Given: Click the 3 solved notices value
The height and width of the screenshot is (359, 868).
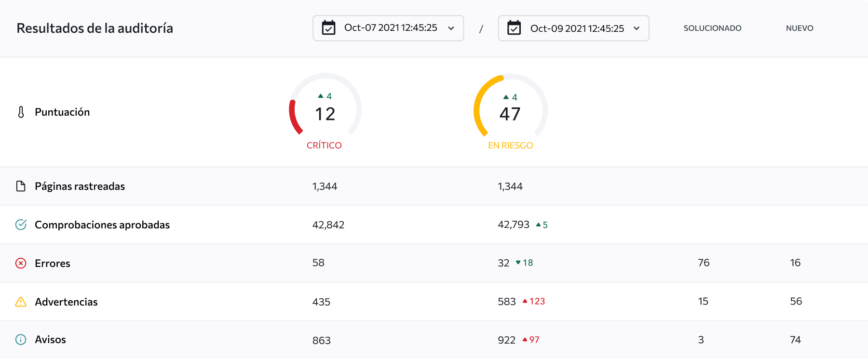Looking at the screenshot, I should [x=701, y=340].
